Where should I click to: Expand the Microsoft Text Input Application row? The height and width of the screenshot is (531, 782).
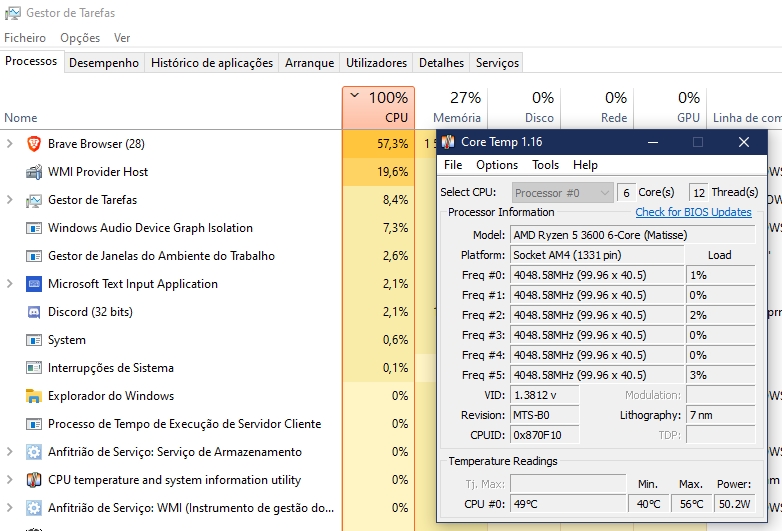[x=9, y=283]
